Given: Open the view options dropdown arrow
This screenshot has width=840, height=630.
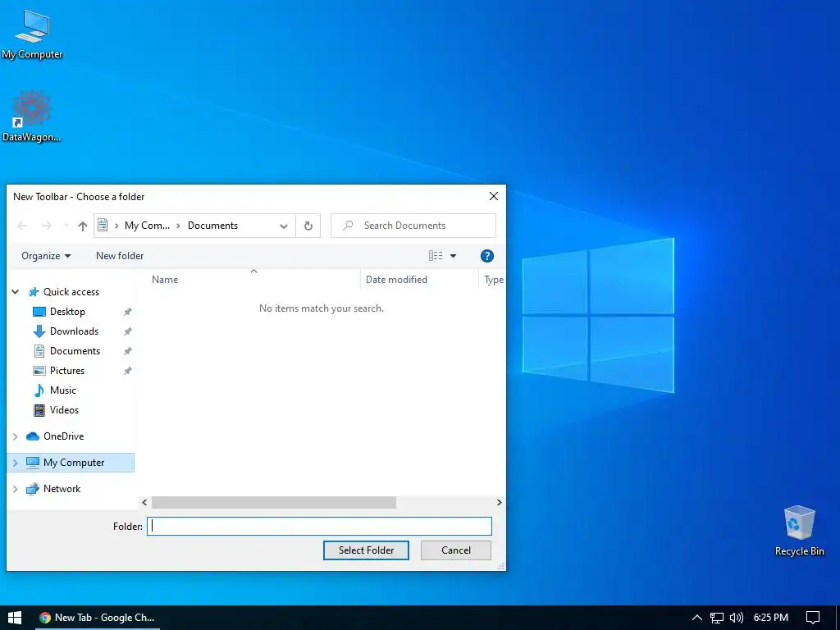Looking at the screenshot, I should click(453, 256).
